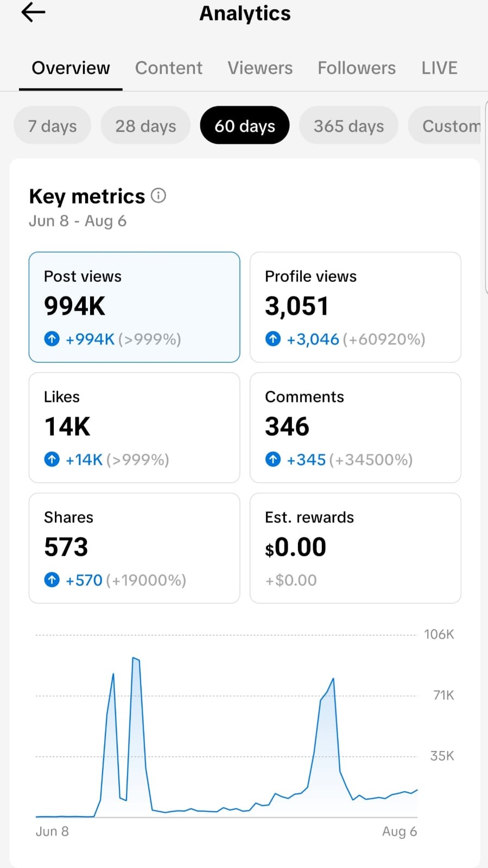Screen dimensions: 488x868
Task: Go to the LIVE tab
Action: click(439, 68)
